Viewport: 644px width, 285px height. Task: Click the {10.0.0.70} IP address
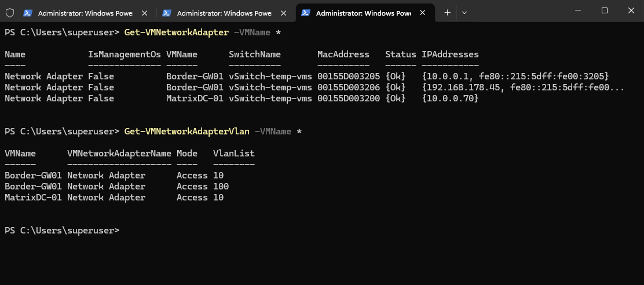[x=450, y=98]
